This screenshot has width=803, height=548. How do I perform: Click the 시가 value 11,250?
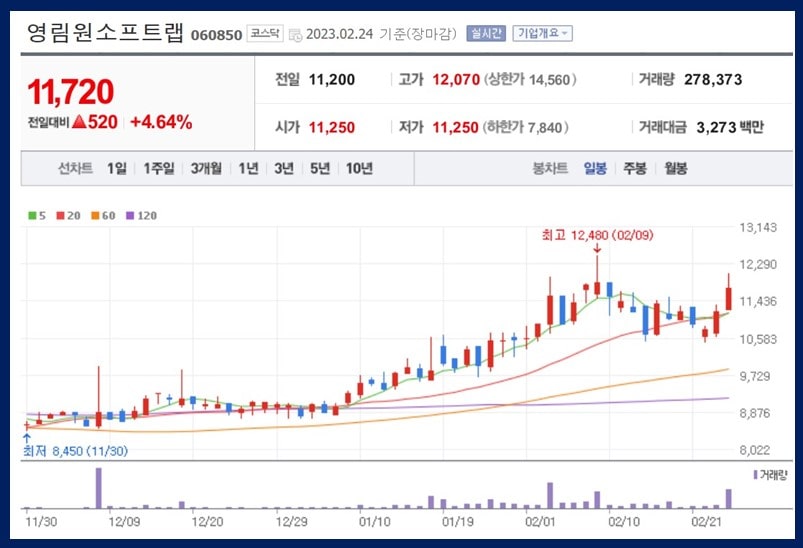point(332,127)
